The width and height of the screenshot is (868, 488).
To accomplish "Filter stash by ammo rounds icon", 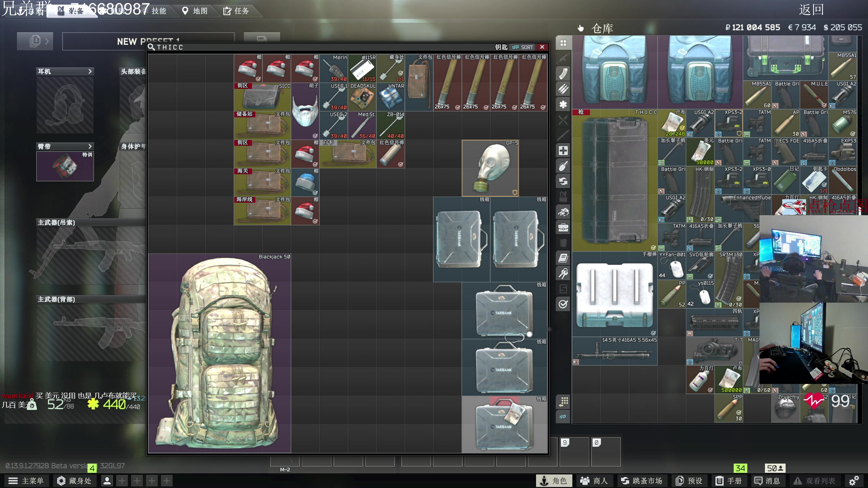I will click(563, 89).
